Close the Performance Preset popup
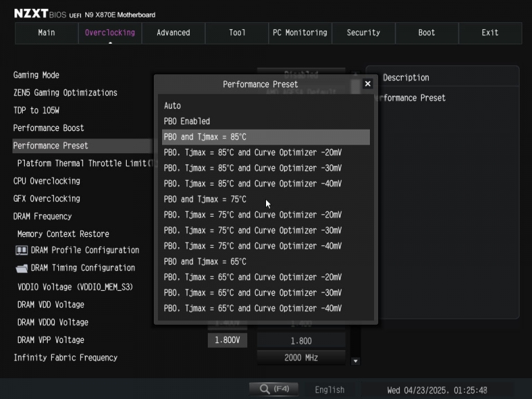Screen dimensions: 532x399 click(x=367, y=84)
